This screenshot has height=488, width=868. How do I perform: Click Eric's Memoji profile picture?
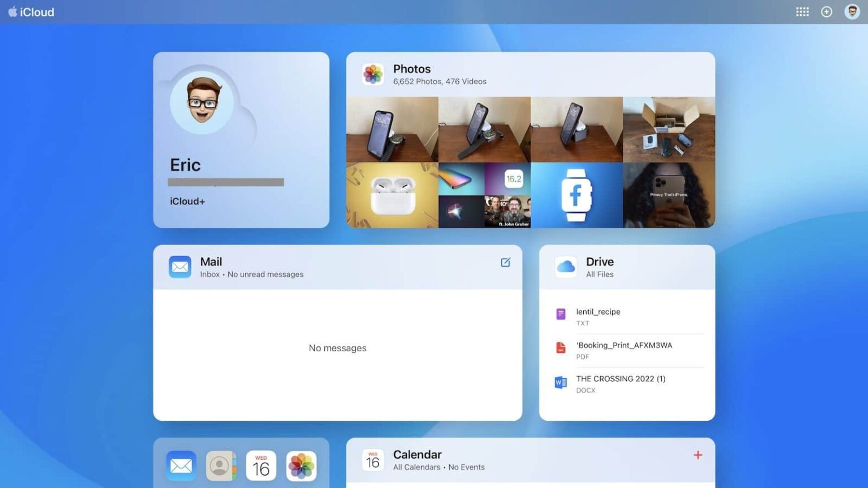click(202, 102)
